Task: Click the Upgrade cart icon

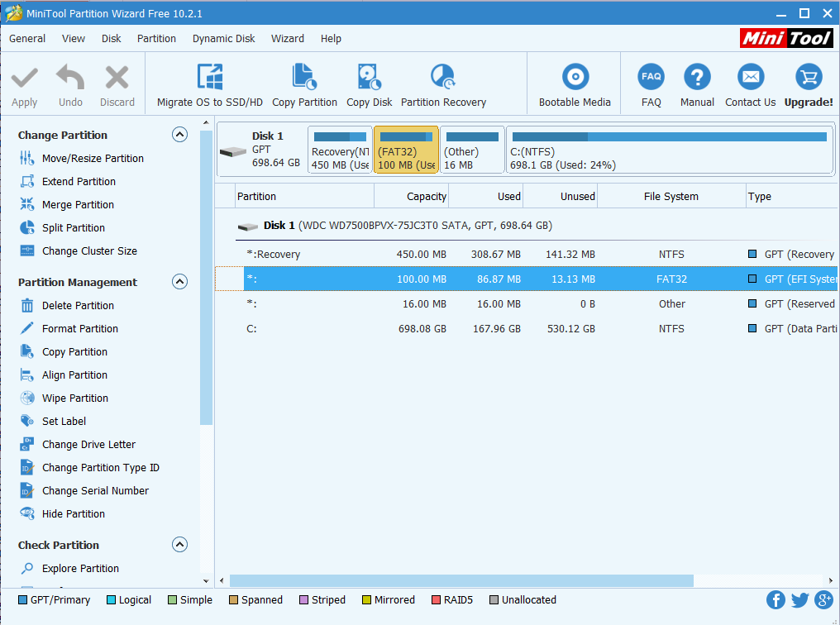Action: [x=809, y=77]
